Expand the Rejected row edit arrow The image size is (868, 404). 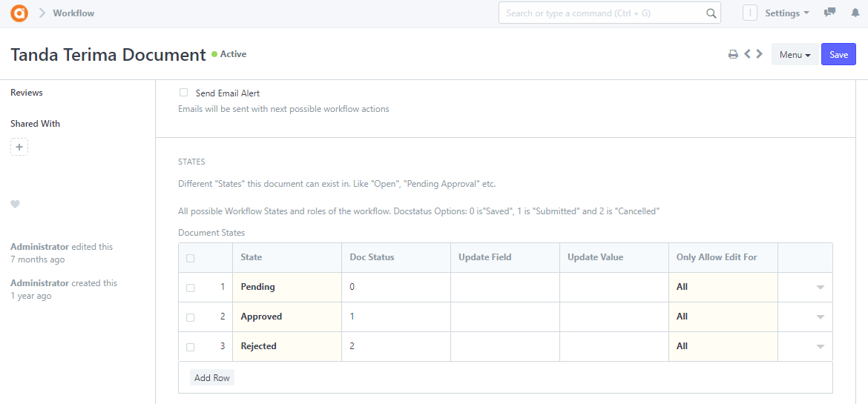pos(821,346)
